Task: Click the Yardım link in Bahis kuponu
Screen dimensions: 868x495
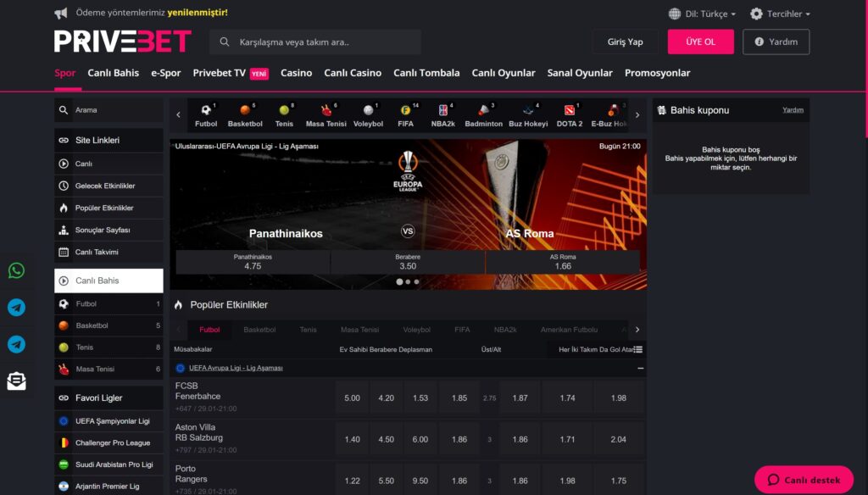Action: 793,110
